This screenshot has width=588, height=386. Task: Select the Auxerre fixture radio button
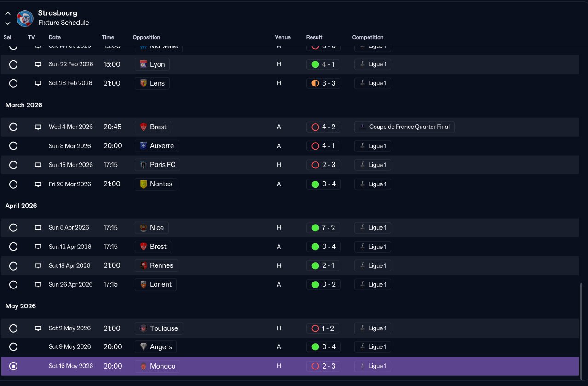(x=13, y=146)
